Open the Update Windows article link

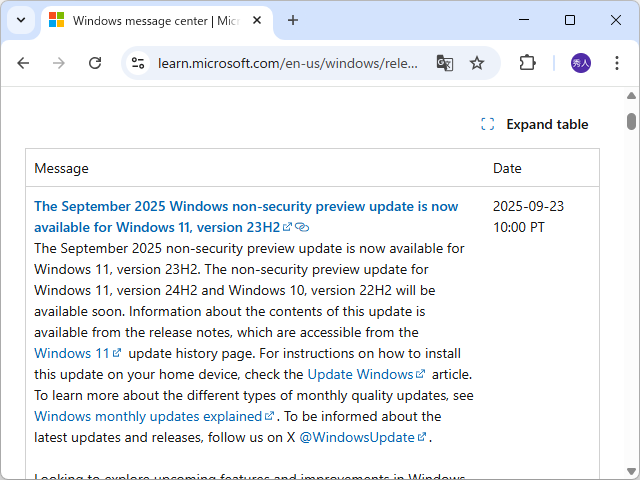pyautogui.click(x=360, y=374)
